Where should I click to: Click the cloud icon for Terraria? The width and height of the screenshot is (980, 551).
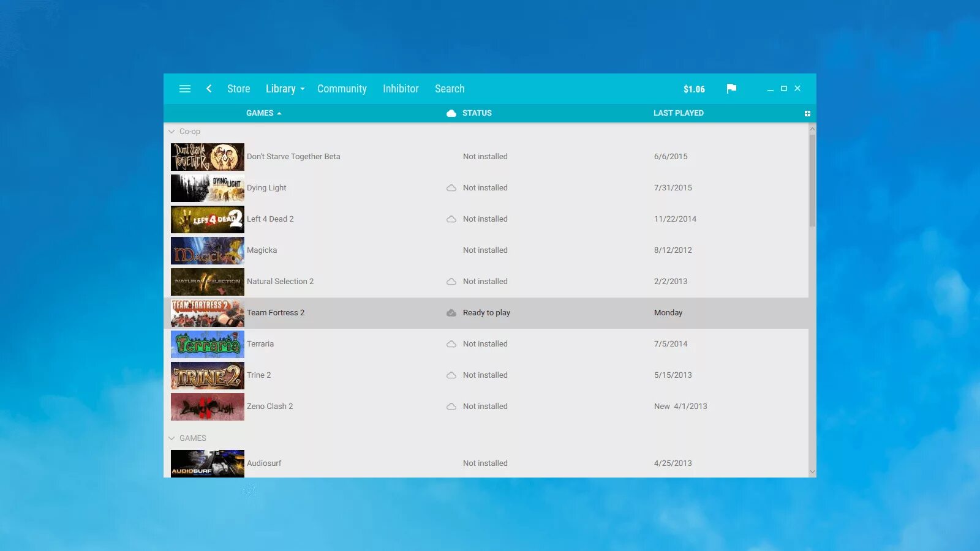(451, 344)
